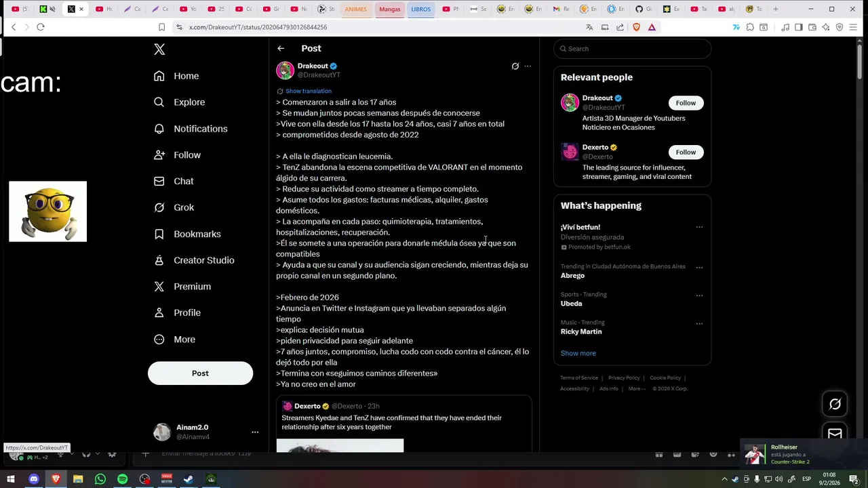Follow Drakeout in Relevant people
Screen dimensions: 868x488
pos(686,103)
